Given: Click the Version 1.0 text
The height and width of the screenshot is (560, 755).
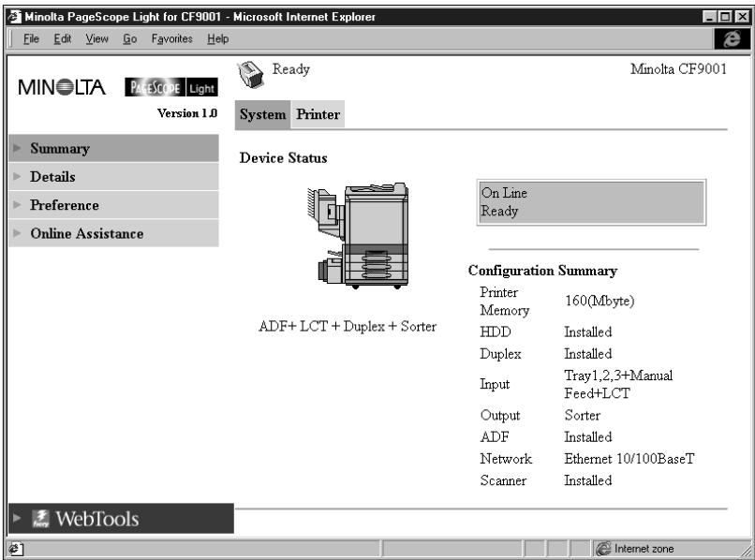Looking at the screenshot, I should (x=187, y=113).
